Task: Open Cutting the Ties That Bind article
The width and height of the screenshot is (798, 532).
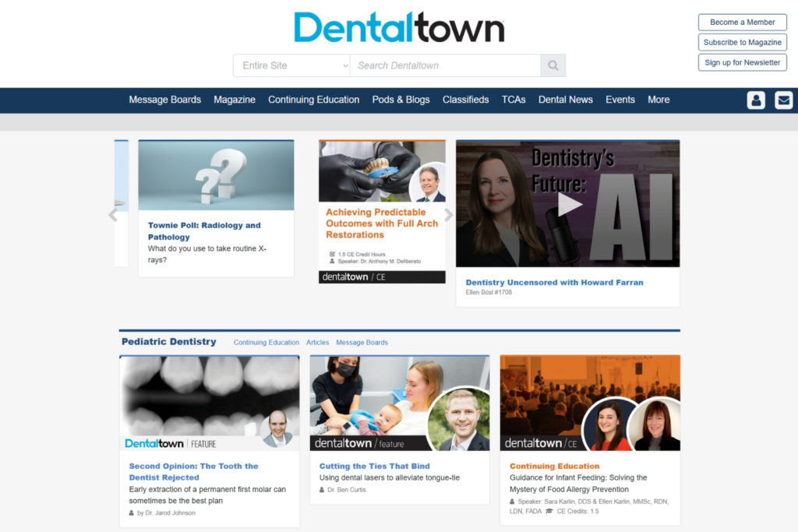Action: [x=375, y=466]
